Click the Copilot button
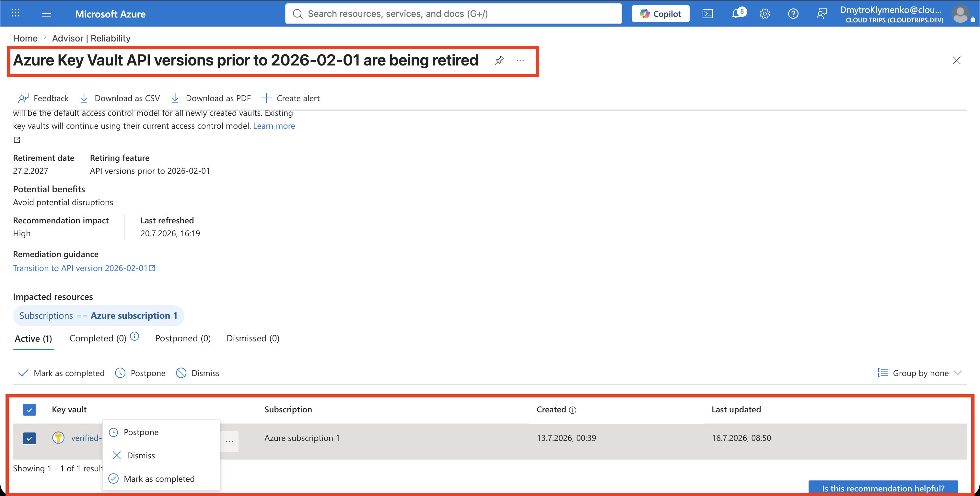The image size is (980, 496). (x=660, y=14)
